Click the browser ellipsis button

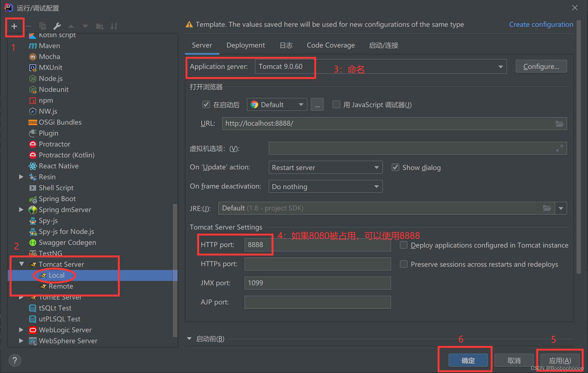tap(317, 104)
